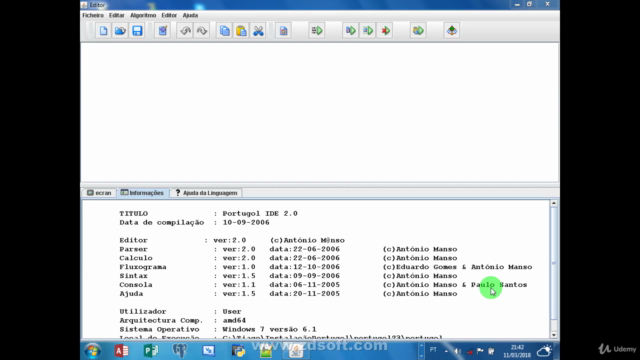Screen dimensions: 640x360
Task: Click the 'Portugol IDE 2.0' title text
Action: point(260,213)
